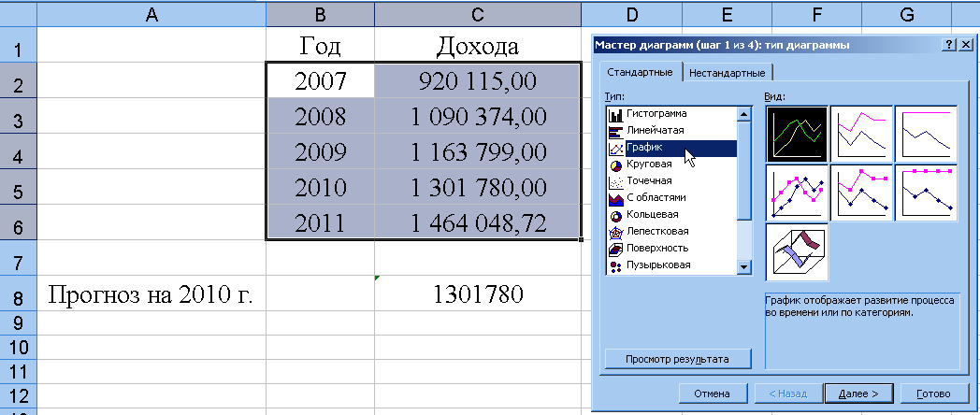Click the chart type list scroll down arrow
The width and height of the screenshot is (980, 415).
[x=743, y=267]
